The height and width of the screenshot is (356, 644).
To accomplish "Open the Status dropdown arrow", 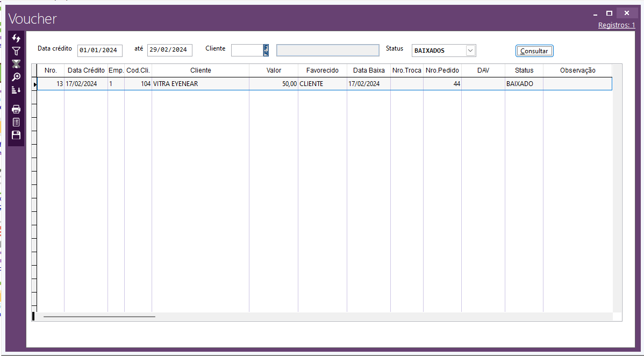I will pos(470,51).
